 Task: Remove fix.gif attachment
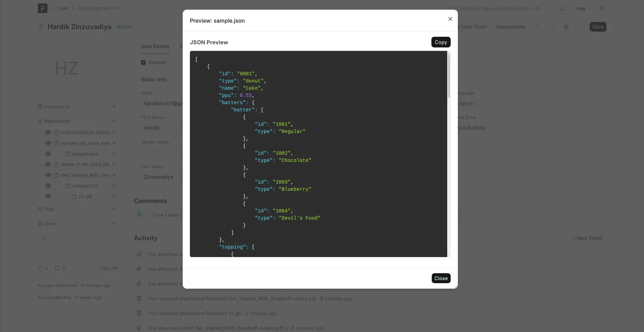pos(114,196)
